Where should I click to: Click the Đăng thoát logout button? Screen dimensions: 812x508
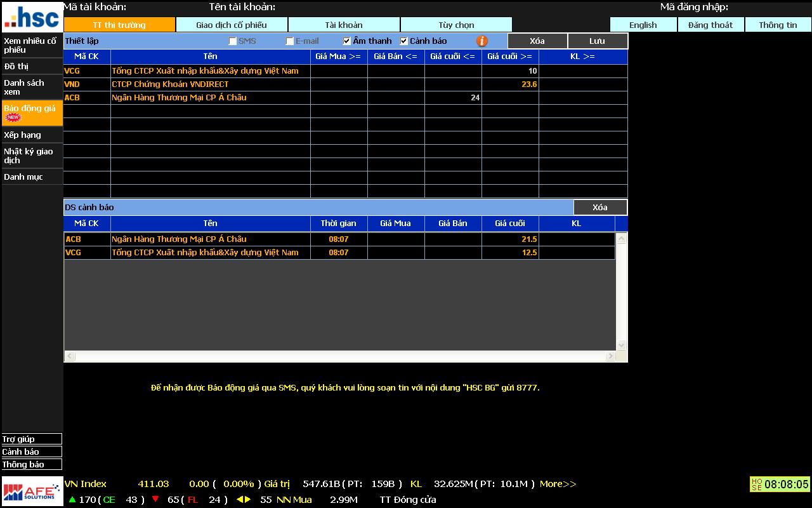coord(710,25)
